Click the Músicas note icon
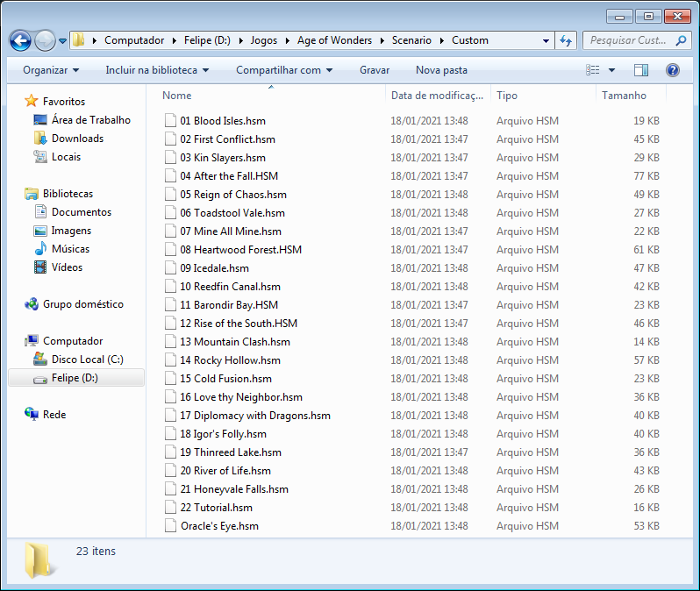The image size is (700, 591). click(40, 249)
